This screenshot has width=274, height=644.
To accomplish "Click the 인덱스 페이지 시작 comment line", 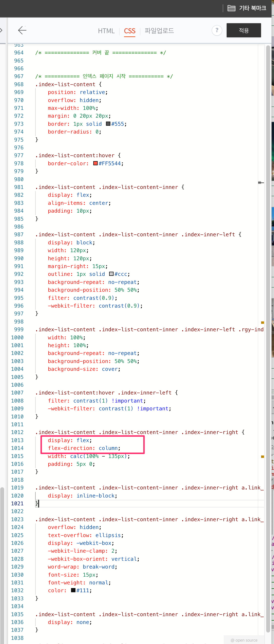I will pyautogui.click(x=104, y=76).
